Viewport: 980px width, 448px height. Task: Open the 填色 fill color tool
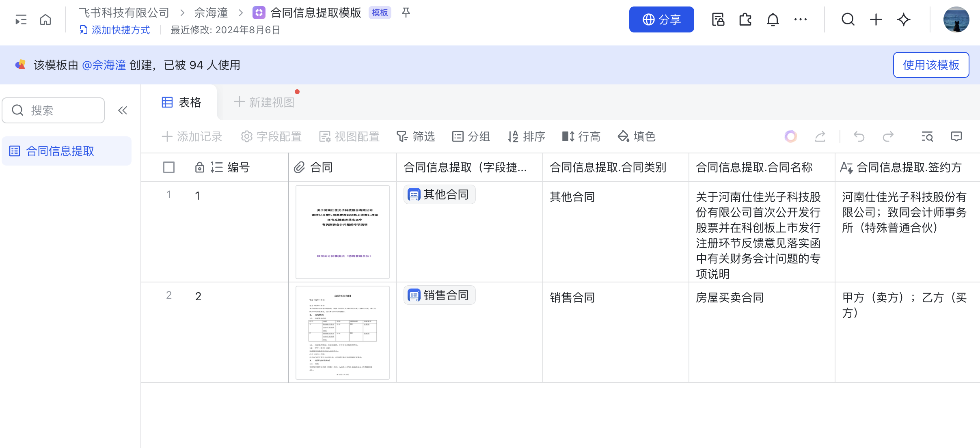[636, 137]
